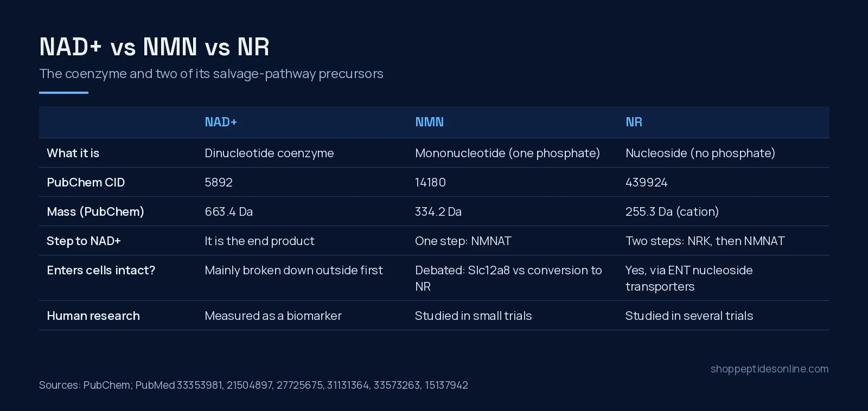The image size is (868, 411).
Task: Click the Sources line listing PubMed IDs
Action: coord(253,386)
